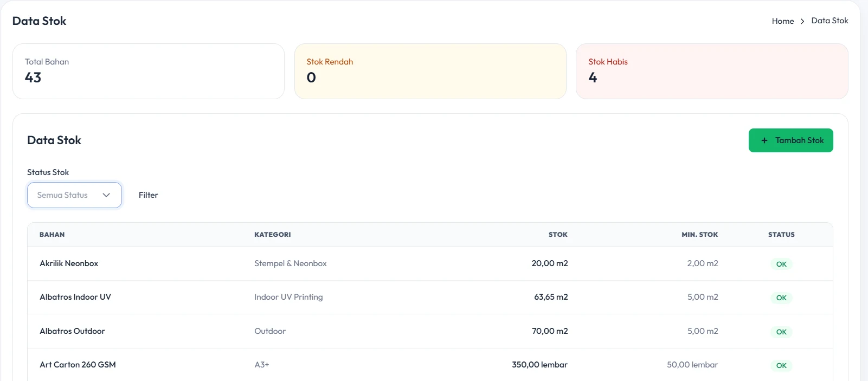
Task: Open the Total Bahan summary card
Action: 149,72
